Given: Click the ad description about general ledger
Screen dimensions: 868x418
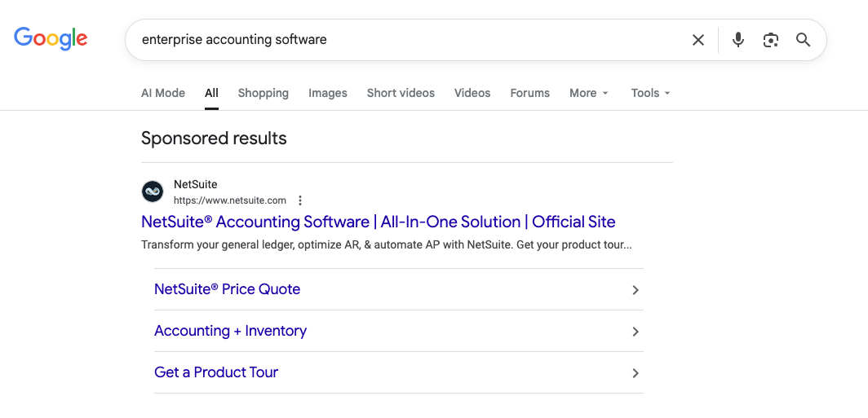Looking at the screenshot, I should [387, 244].
